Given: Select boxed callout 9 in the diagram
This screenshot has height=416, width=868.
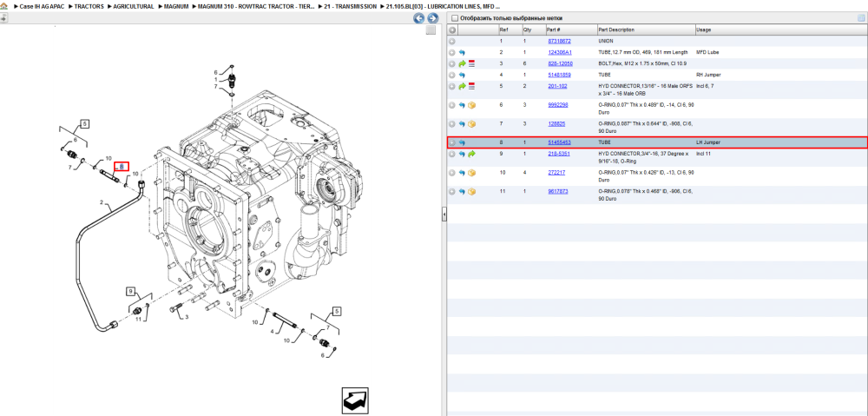Looking at the screenshot, I should click(131, 291).
